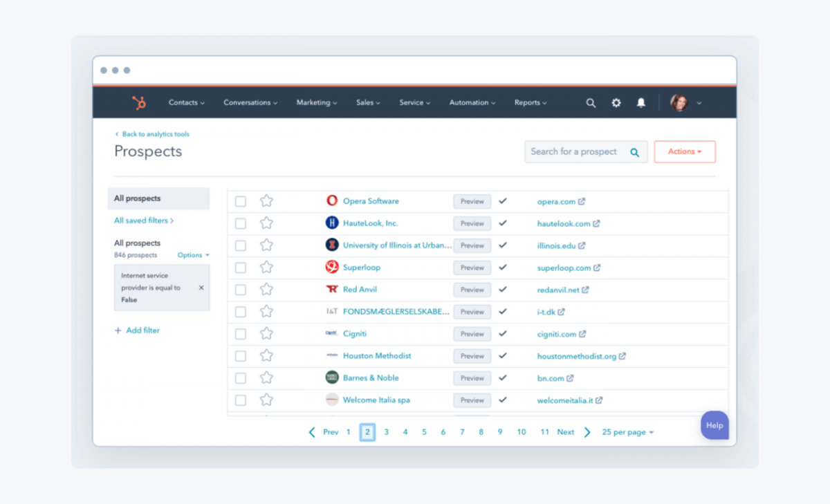Click Add filter
The image size is (830, 504).
pos(137,330)
